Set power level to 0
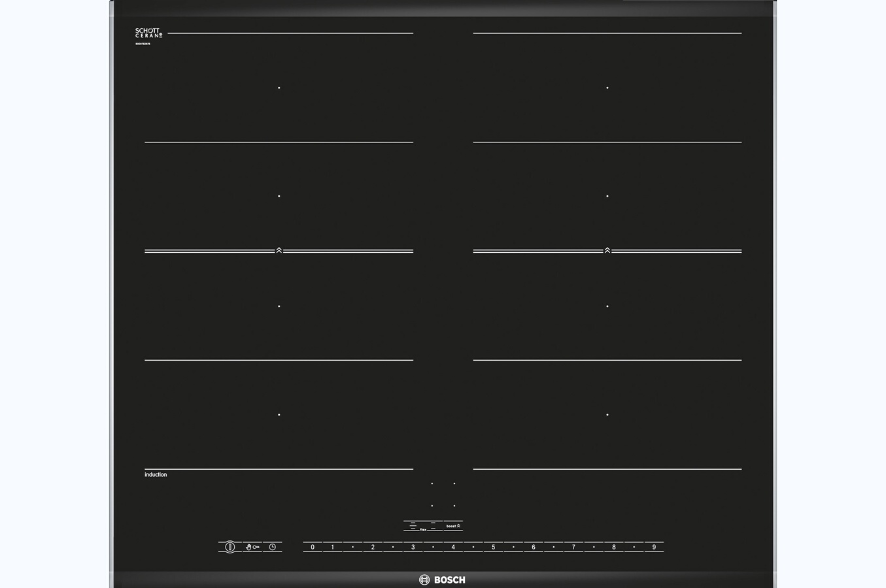The image size is (886, 588). pyautogui.click(x=313, y=547)
